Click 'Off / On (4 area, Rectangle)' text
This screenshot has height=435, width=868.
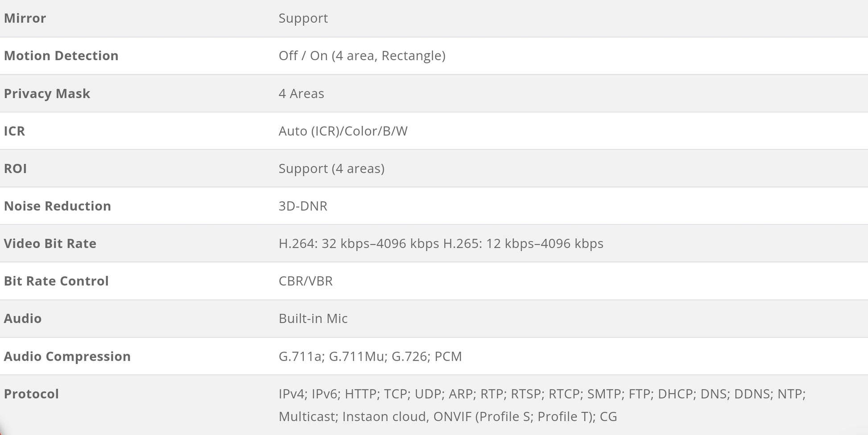point(362,56)
